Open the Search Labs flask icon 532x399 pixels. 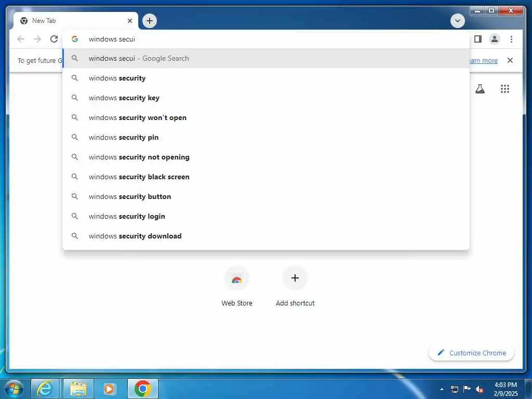(x=480, y=89)
